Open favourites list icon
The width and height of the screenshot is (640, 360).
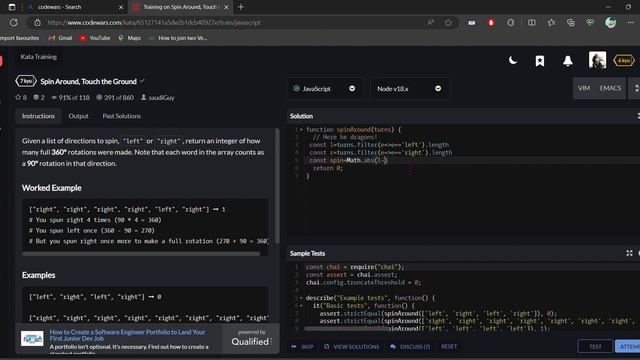click(x=551, y=22)
